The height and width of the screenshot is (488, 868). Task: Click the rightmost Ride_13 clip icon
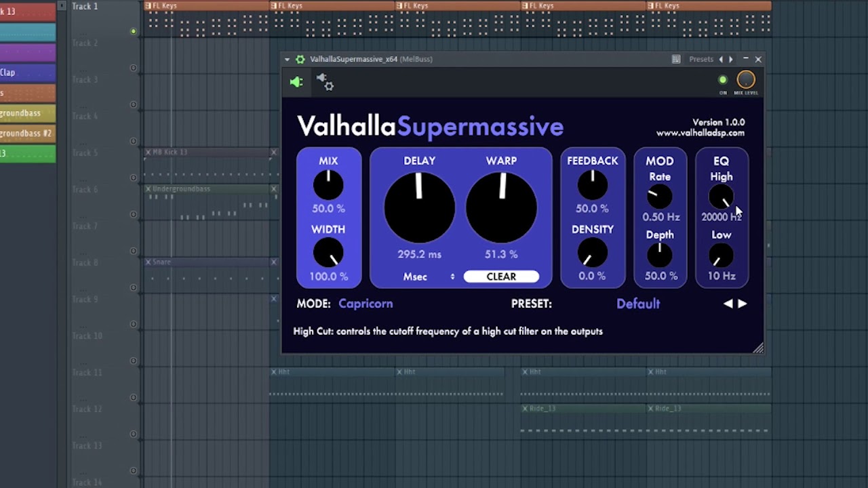coord(651,409)
